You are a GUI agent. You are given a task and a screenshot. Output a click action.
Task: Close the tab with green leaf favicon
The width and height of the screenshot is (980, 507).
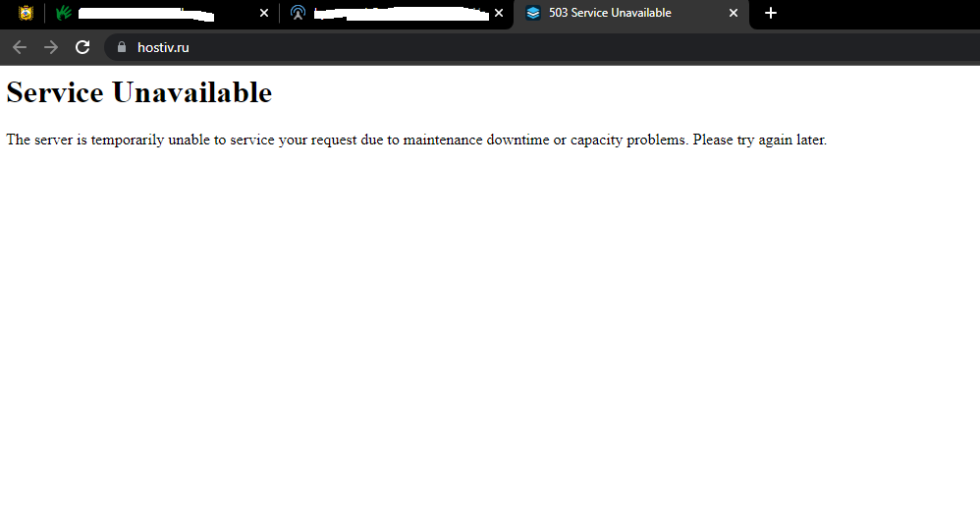point(263,13)
